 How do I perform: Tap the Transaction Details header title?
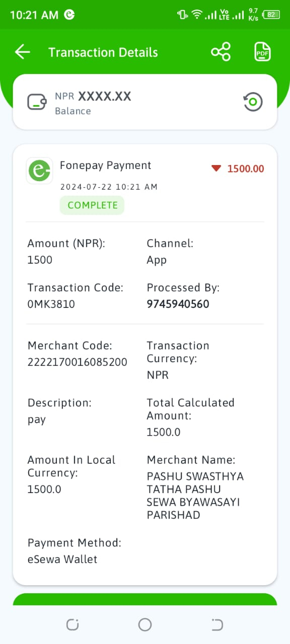pyautogui.click(x=103, y=52)
